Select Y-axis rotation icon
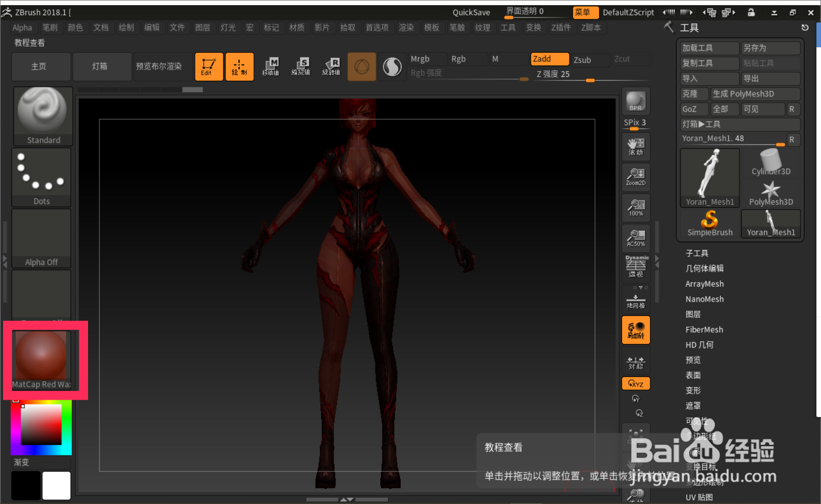Viewport: 821px width, 504px height. pyautogui.click(x=636, y=399)
